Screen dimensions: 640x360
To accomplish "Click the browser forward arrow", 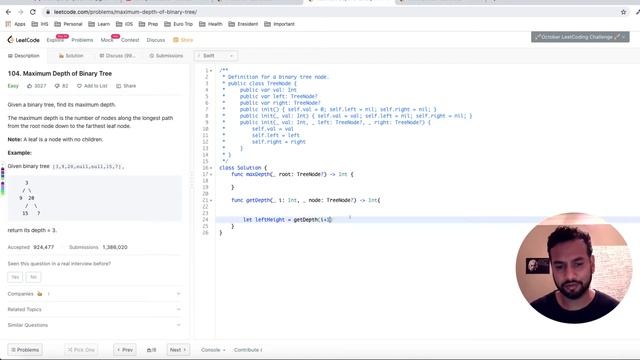I will click(x=20, y=12).
